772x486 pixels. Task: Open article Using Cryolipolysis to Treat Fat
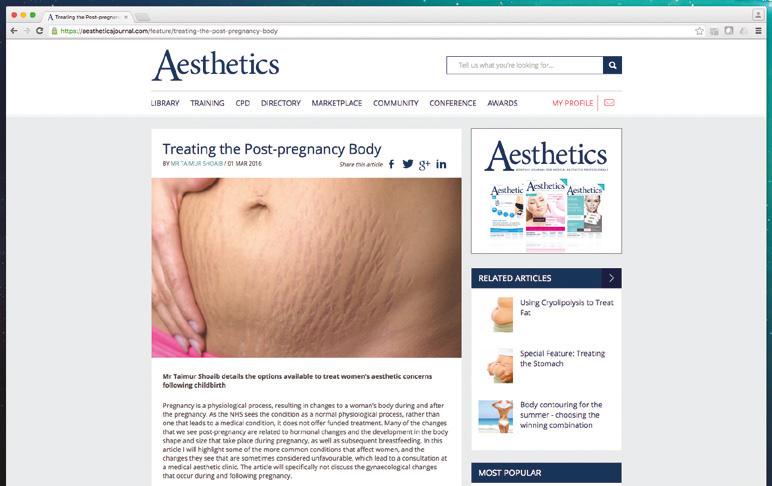coord(567,307)
